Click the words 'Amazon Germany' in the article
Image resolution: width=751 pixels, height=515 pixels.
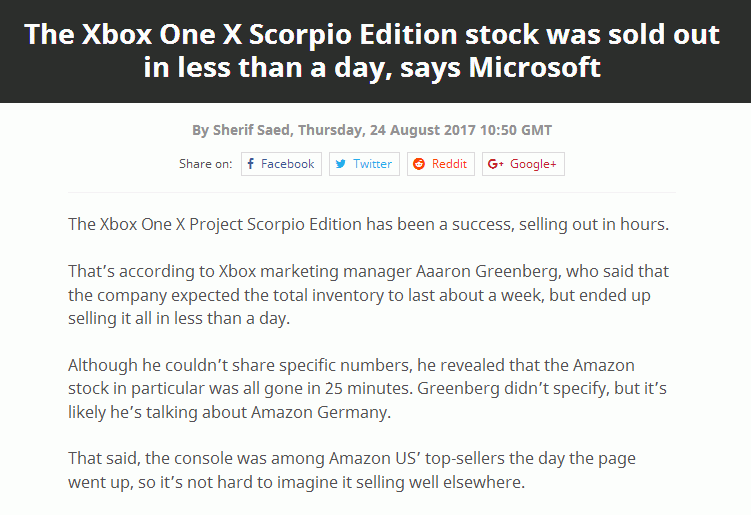pyautogui.click(x=320, y=412)
